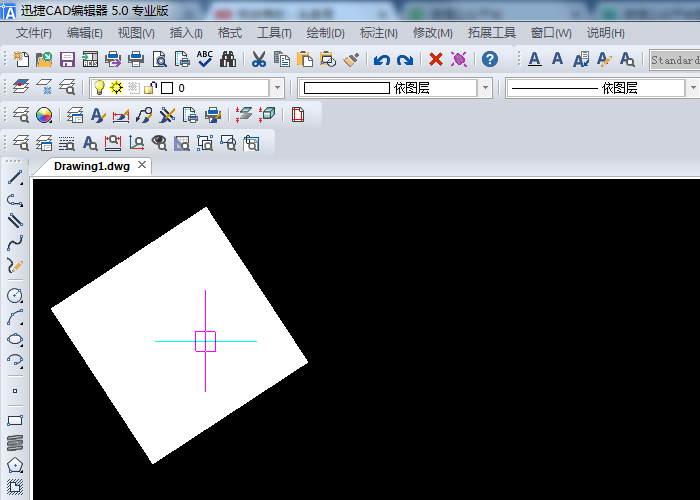Screen dimensions: 700x500
Task: Open the 标注(N) menu
Action: (379, 33)
